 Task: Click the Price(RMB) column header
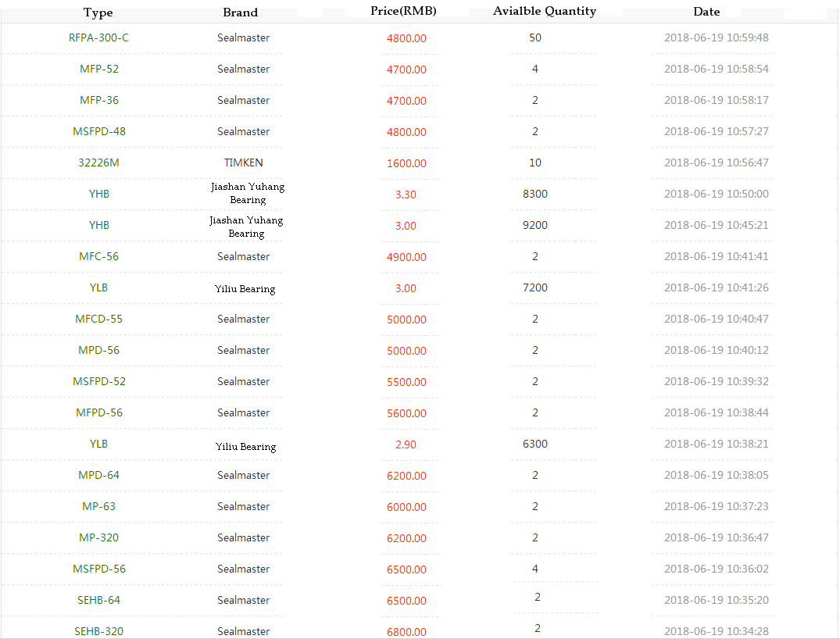[403, 11]
